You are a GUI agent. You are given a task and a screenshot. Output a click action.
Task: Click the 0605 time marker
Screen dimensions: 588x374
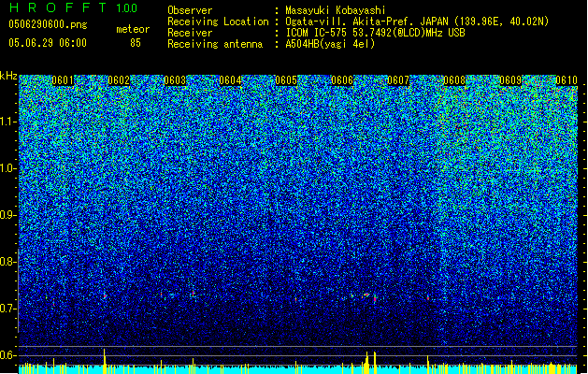point(286,80)
